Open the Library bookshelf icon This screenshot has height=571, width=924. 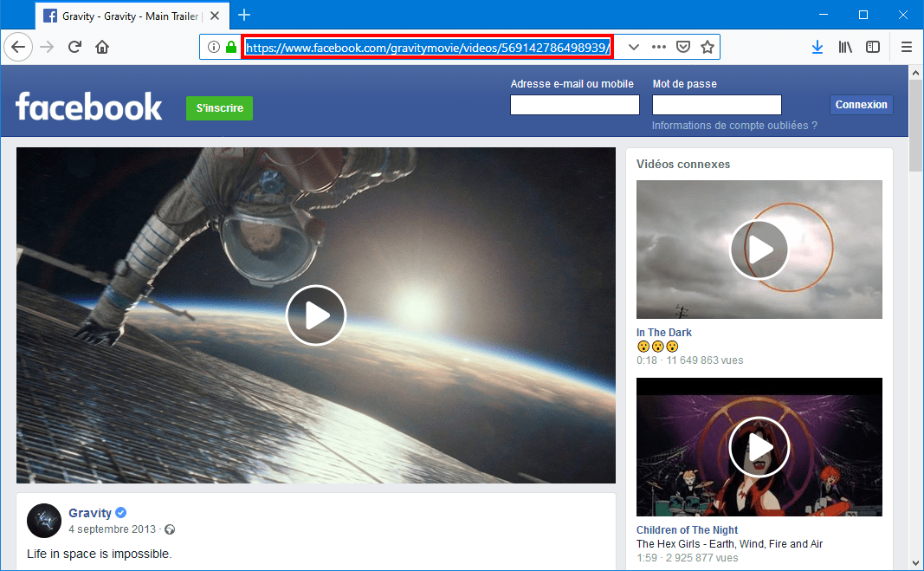tap(845, 47)
